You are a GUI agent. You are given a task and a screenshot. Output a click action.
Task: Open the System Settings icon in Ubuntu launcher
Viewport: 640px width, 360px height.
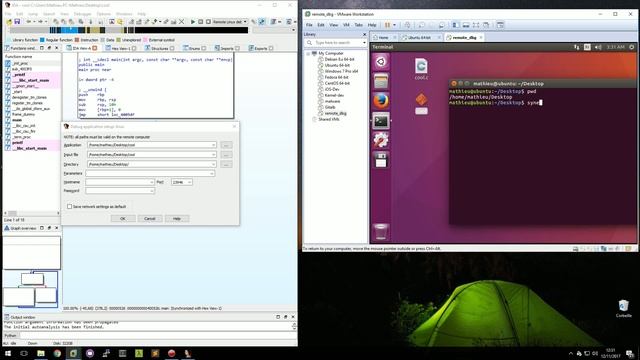point(381,140)
